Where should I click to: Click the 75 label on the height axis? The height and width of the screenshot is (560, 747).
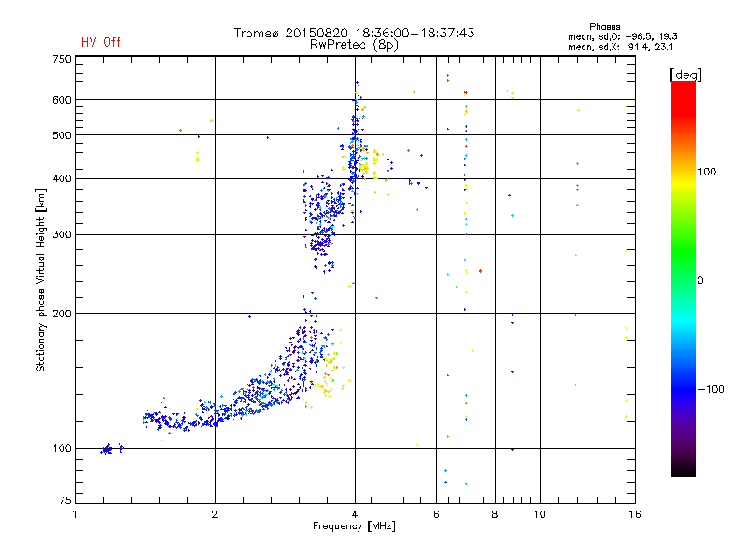click(x=64, y=501)
